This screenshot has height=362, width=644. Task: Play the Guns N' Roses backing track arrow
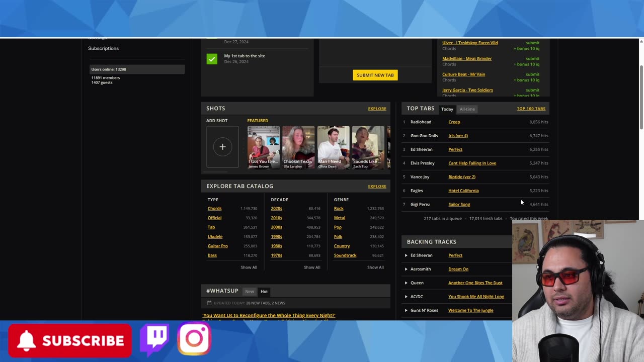point(406,310)
